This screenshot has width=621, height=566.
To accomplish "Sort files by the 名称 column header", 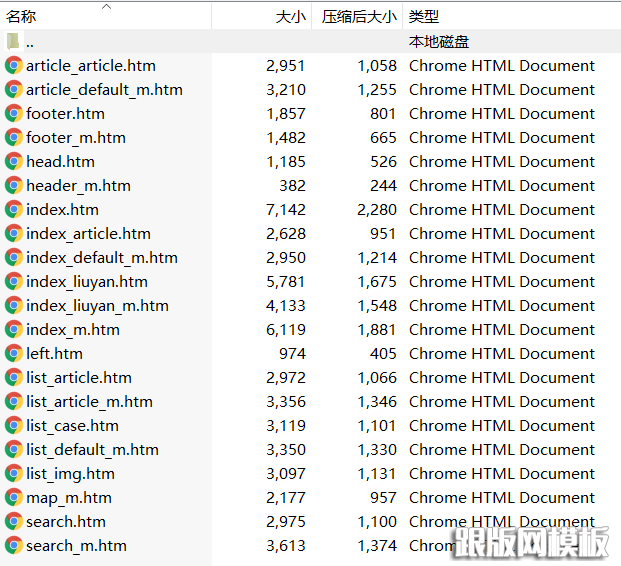I will click(x=21, y=17).
